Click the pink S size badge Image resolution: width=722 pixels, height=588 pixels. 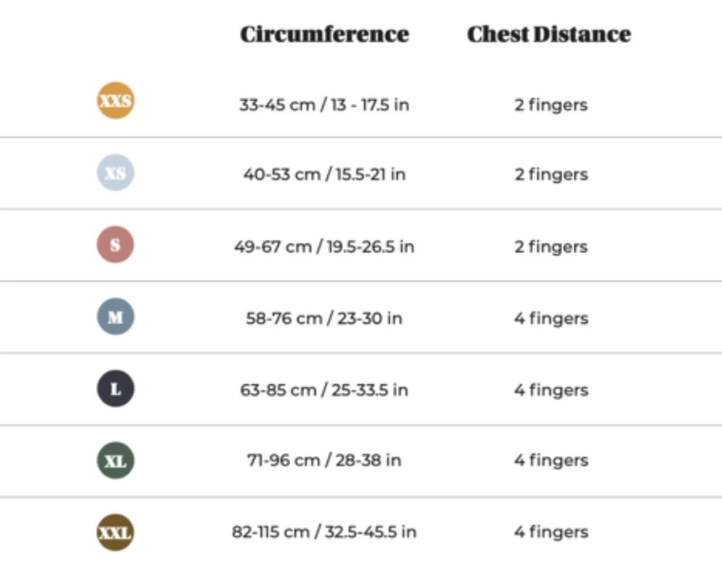pos(116,245)
